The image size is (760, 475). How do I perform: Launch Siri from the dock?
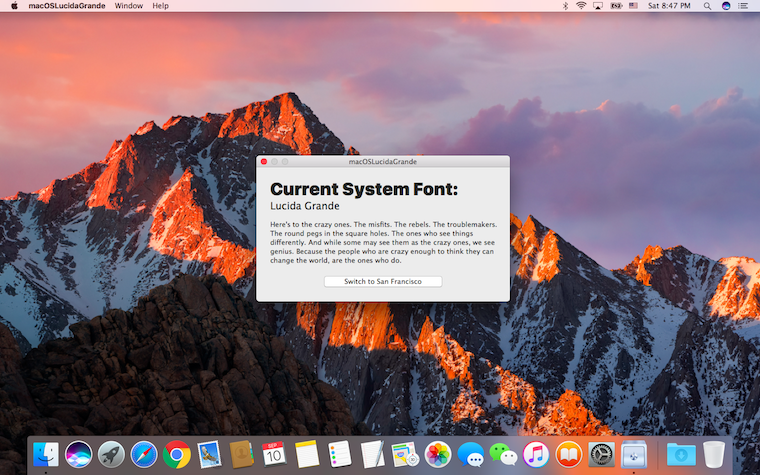click(79, 454)
